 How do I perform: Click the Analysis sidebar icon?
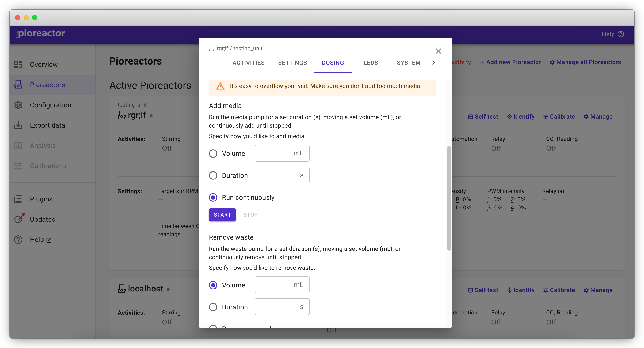pyautogui.click(x=18, y=145)
